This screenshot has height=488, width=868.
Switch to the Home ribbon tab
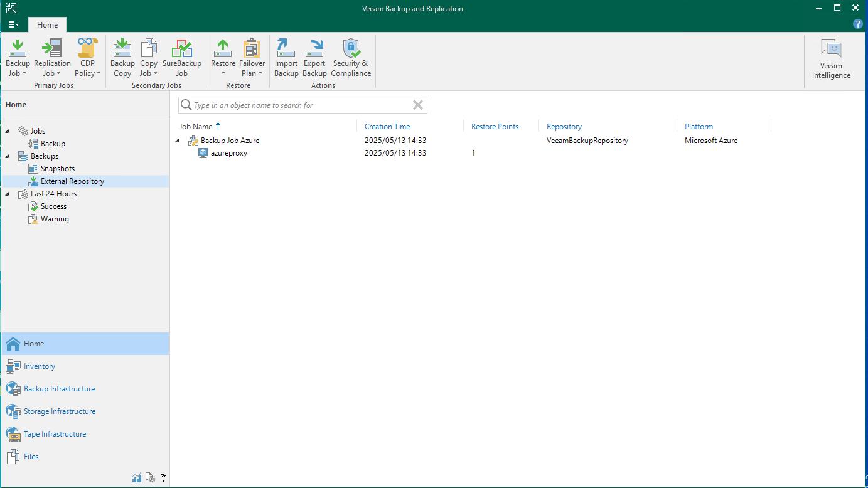(47, 24)
